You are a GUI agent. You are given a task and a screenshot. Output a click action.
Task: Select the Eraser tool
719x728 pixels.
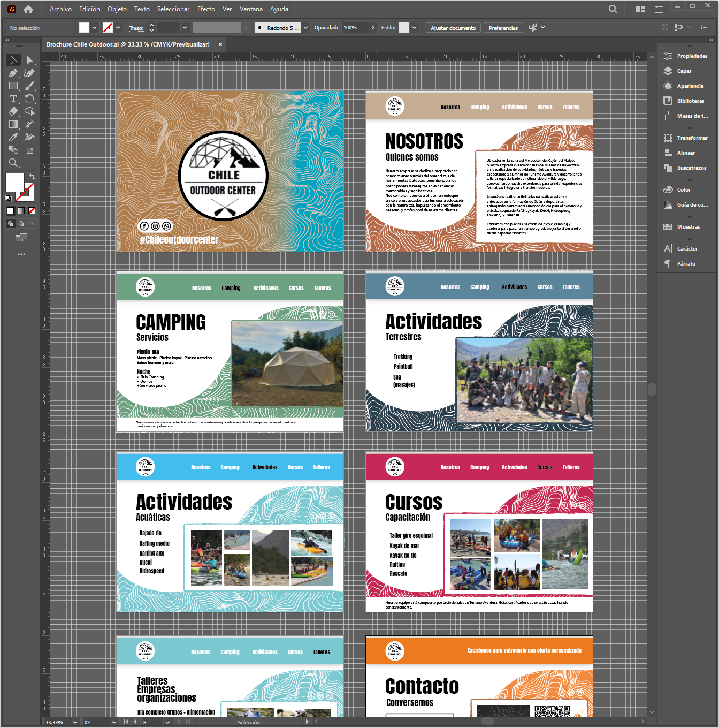coord(13,111)
